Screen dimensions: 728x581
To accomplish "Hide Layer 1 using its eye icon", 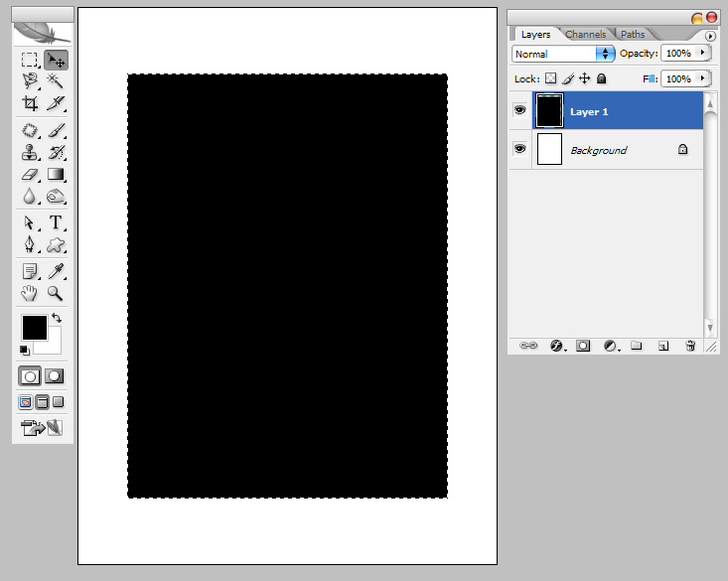I will pos(519,111).
